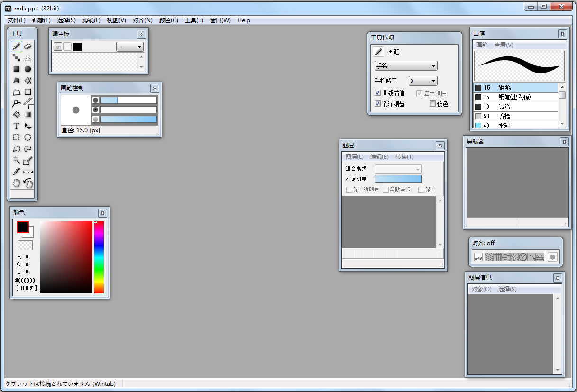Select the Hand pan tool
Viewport: 577px width, 392px height.
[16, 183]
